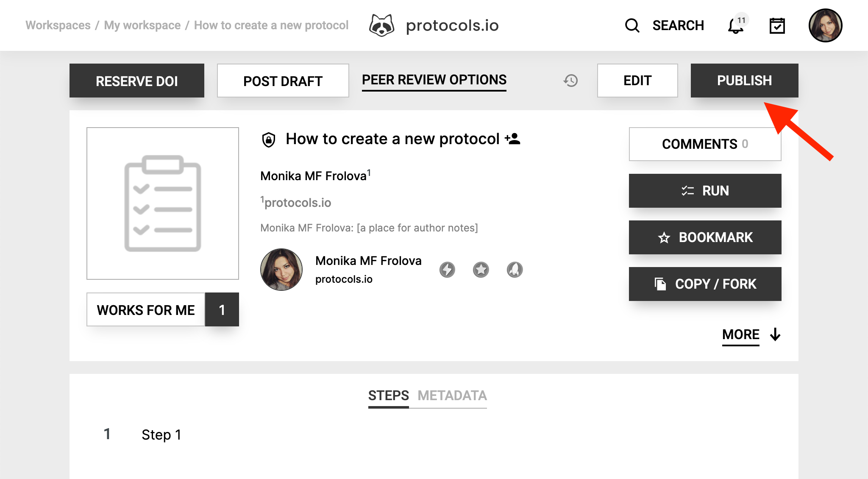This screenshot has width=868, height=479.
Task: Expand the MORE section
Action: tap(740, 334)
